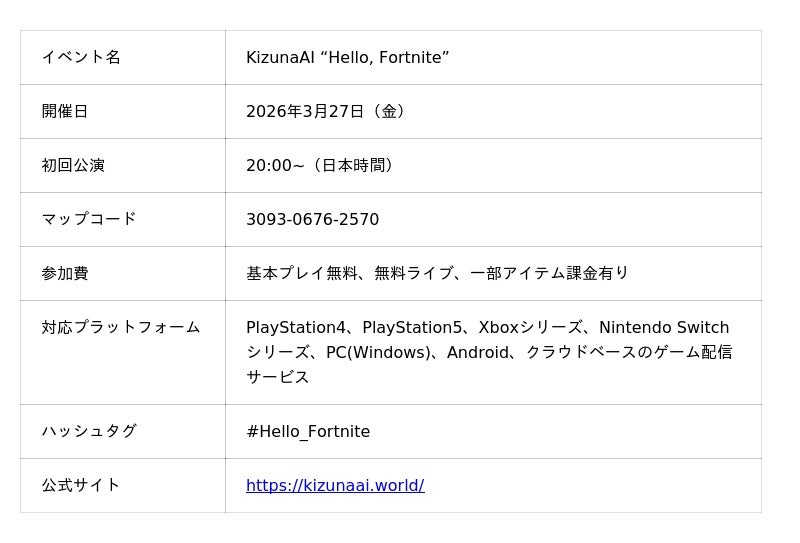Click the 開催日 row label

click(x=65, y=112)
